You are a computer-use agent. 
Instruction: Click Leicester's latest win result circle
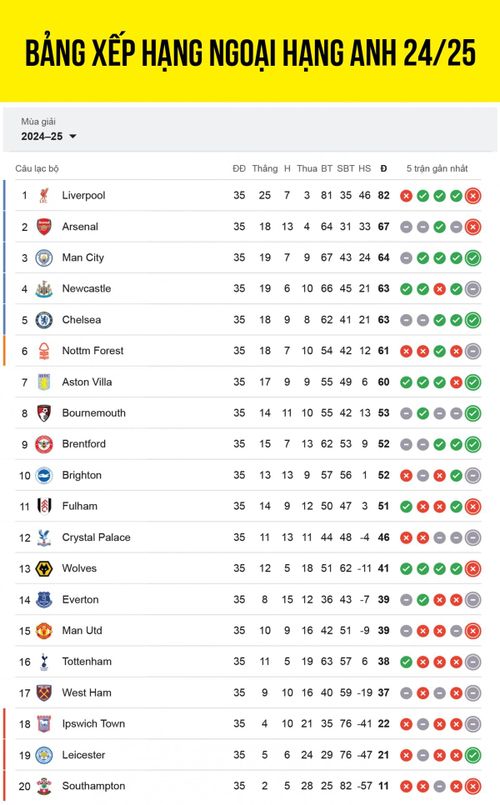click(x=473, y=755)
